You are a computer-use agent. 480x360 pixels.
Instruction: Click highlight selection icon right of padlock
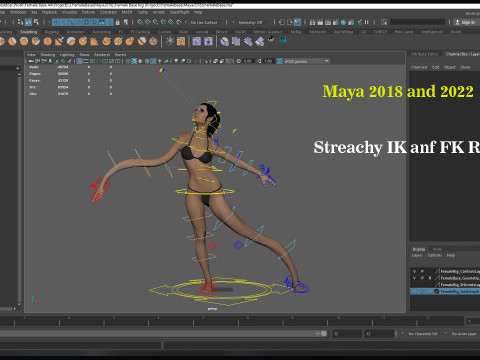(x=126, y=22)
